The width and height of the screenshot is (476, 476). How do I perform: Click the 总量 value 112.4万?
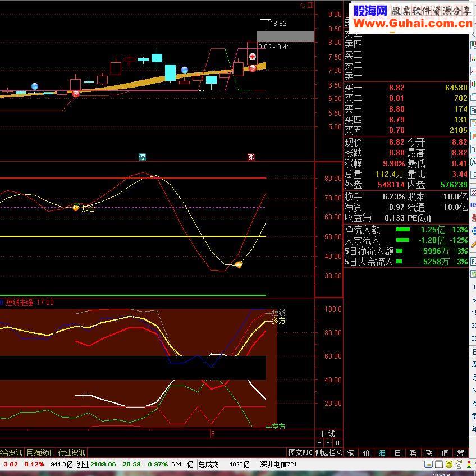389,174
